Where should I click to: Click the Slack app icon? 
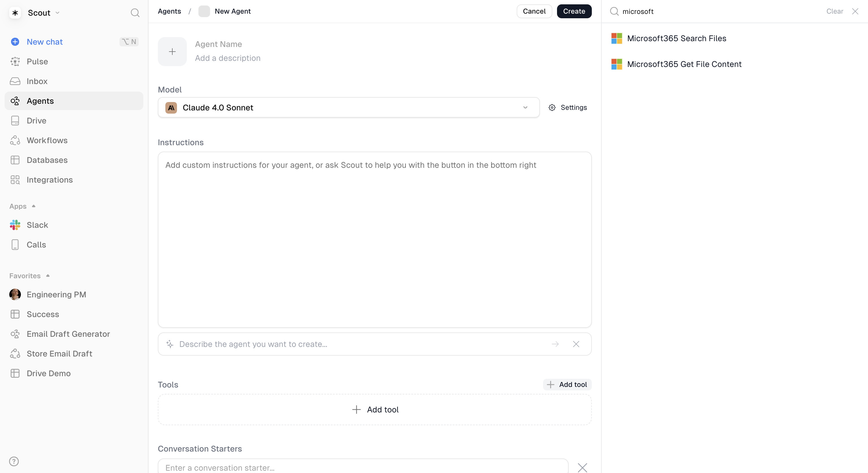pyautogui.click(x=15, y=225)
